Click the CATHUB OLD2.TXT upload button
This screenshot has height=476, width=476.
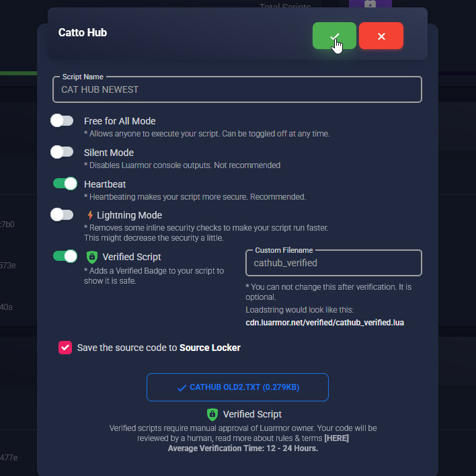point(237,387)
